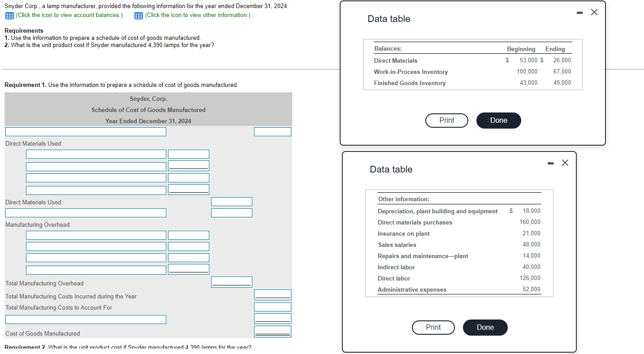Click the Direct labor value 126,000
This screenshot has width=644, height=354.
coord(530,278)
